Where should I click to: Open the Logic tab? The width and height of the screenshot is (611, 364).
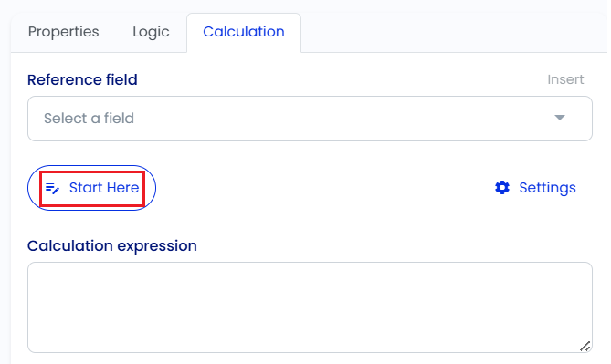pyautogui.click(x=151, y=32)
